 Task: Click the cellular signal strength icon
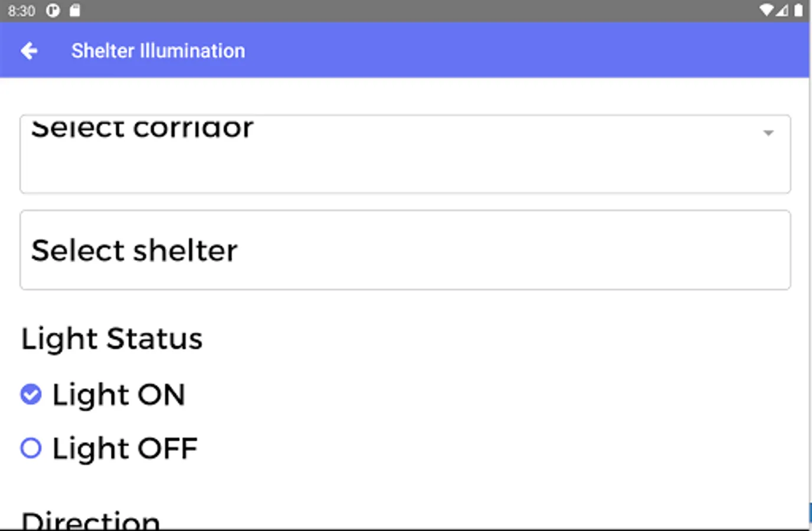782,11
